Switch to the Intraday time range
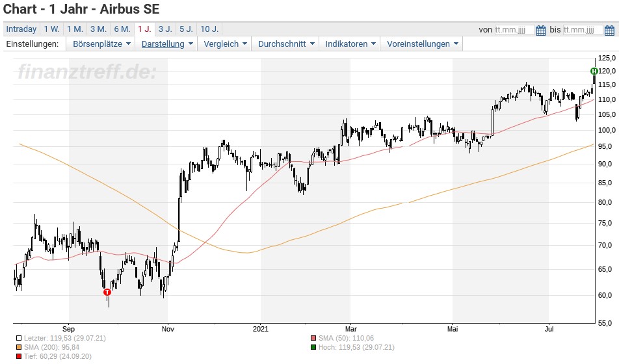 coord(21,29)
